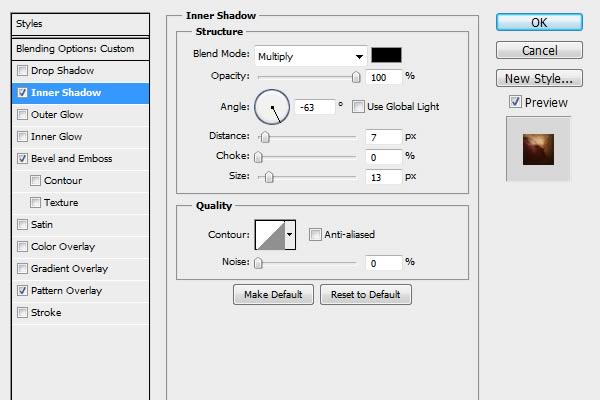Select the Drop Shadow style row
This screenshot has height=400, width=600.
tap(80, 71)
